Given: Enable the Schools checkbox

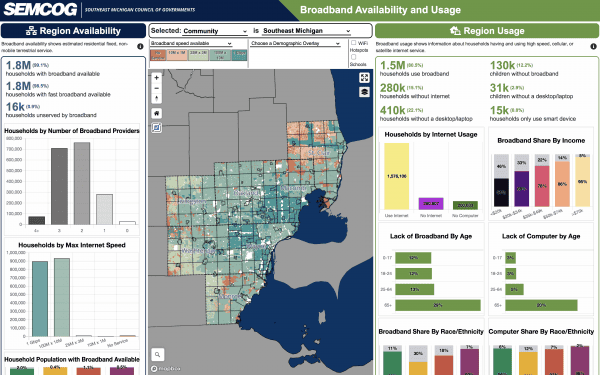Looking at the screenshot, I should pyautogui.click(x=354, y=57).
